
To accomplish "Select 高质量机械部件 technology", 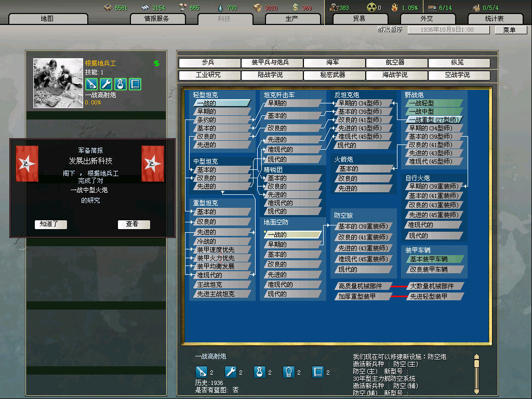I will 363,286.
